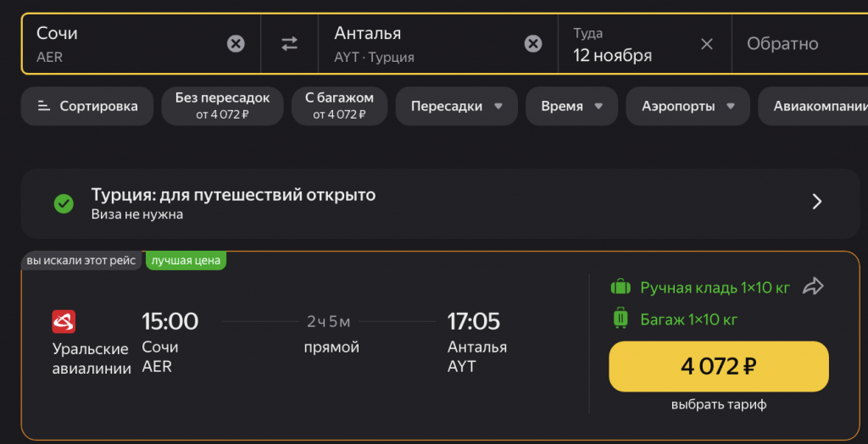This screenshot has height=444, width=868.
Task: Swap departure and destination cities
Action: tap(290, 44)
